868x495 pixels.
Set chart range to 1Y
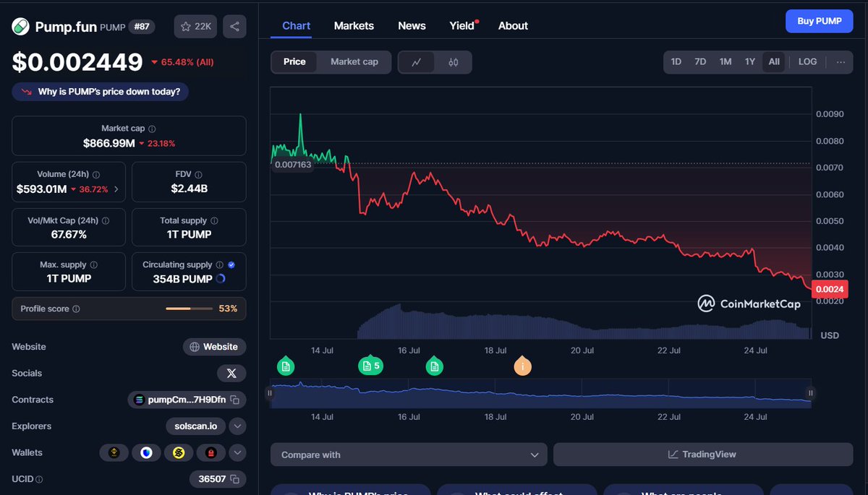pyautogui.click(x=750, y=62)
